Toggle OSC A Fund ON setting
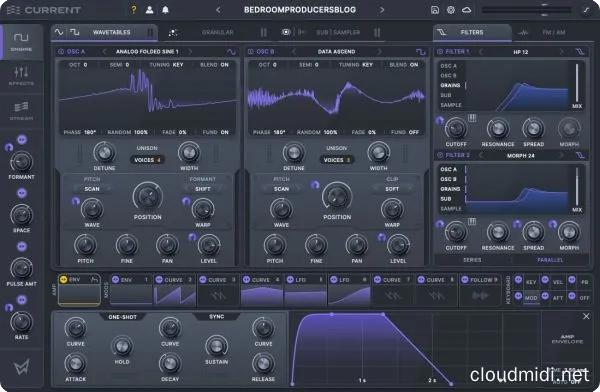 point(215,132)
